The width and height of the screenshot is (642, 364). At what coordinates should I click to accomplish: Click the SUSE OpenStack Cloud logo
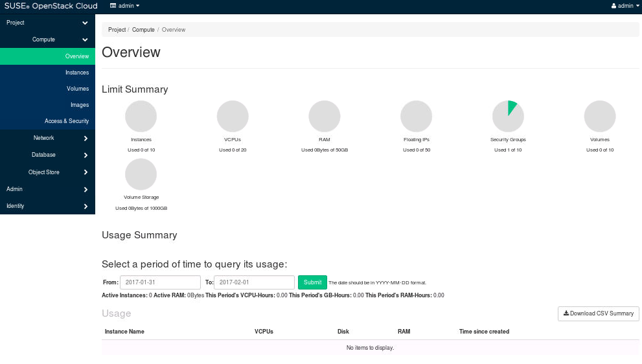51,6
